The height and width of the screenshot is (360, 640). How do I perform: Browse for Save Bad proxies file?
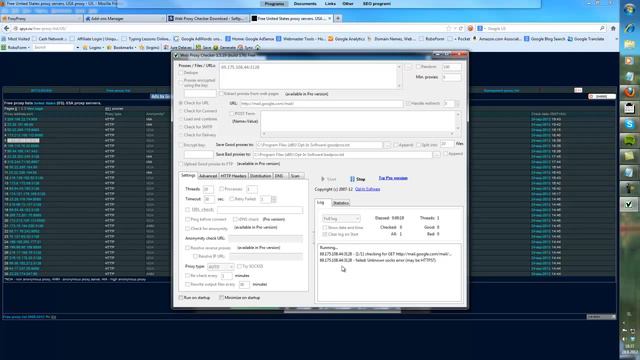click(x=436, y=155)
